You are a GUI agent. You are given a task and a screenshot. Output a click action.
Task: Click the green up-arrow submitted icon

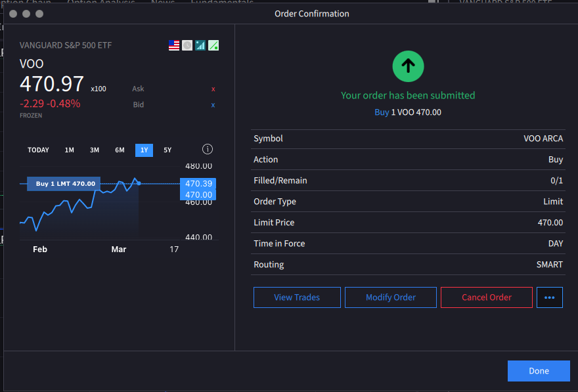point(408,66)
